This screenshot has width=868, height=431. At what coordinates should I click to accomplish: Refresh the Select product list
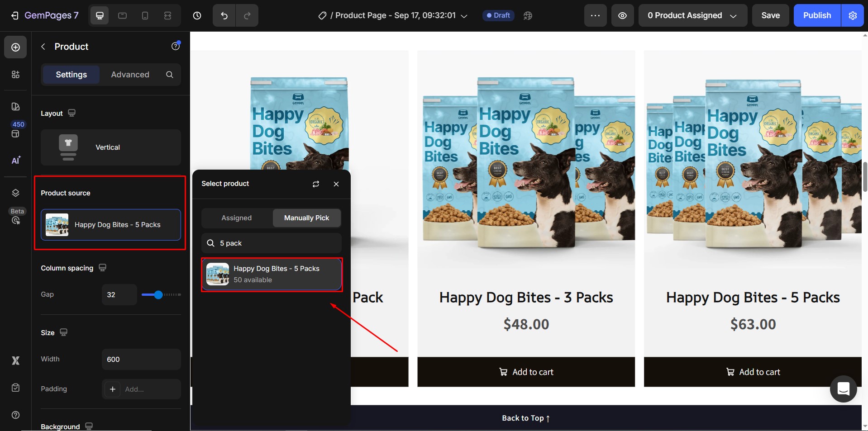coord(316,184)
